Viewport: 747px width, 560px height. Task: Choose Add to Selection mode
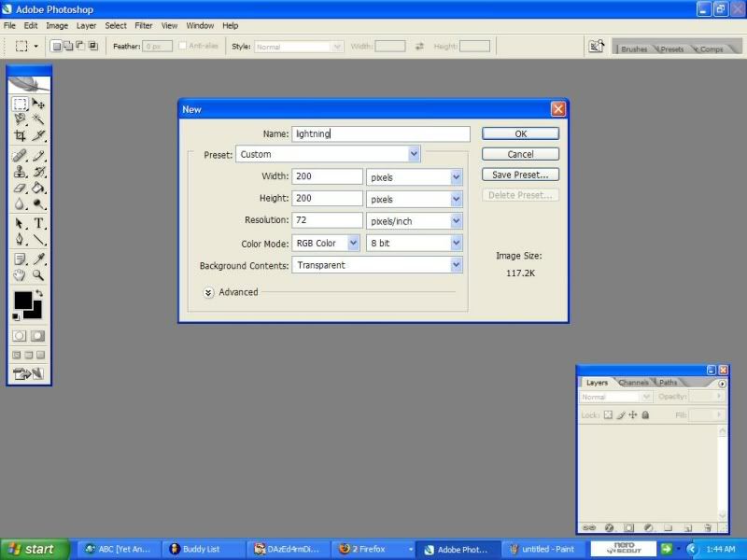click(68, 46)
